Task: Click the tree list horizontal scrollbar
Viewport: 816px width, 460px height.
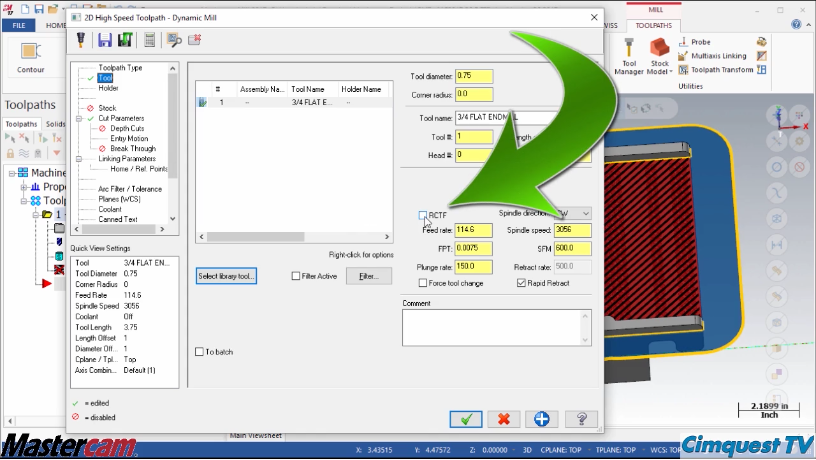Action: (119, 229)
